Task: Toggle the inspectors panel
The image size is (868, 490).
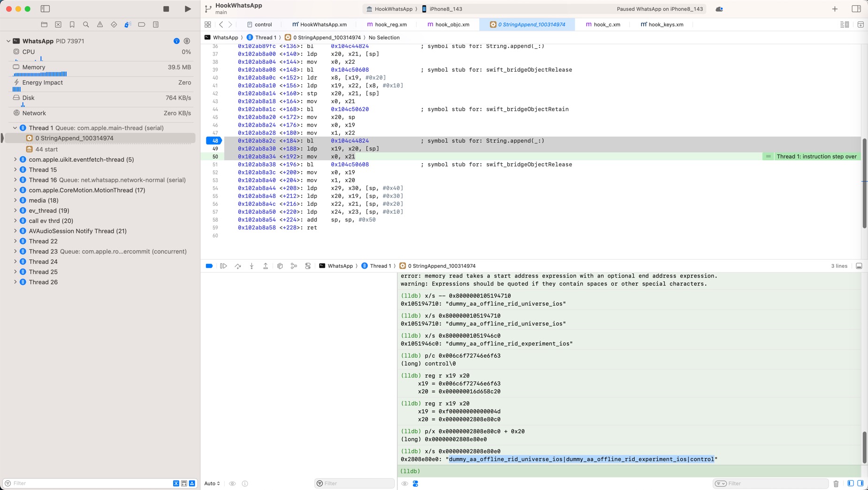Action: pyautogui.click(x=856, y=9)
